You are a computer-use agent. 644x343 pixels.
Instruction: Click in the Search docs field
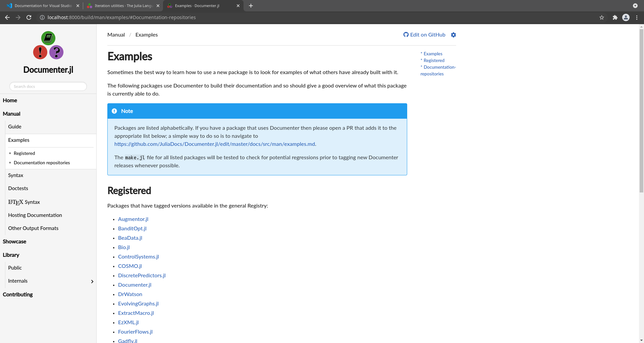pos(48,87)
